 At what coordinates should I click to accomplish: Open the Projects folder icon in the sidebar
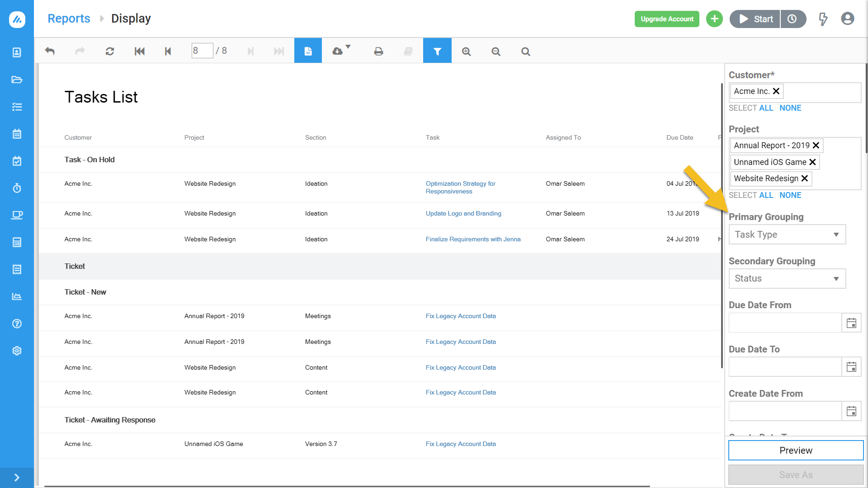[17, 80]
